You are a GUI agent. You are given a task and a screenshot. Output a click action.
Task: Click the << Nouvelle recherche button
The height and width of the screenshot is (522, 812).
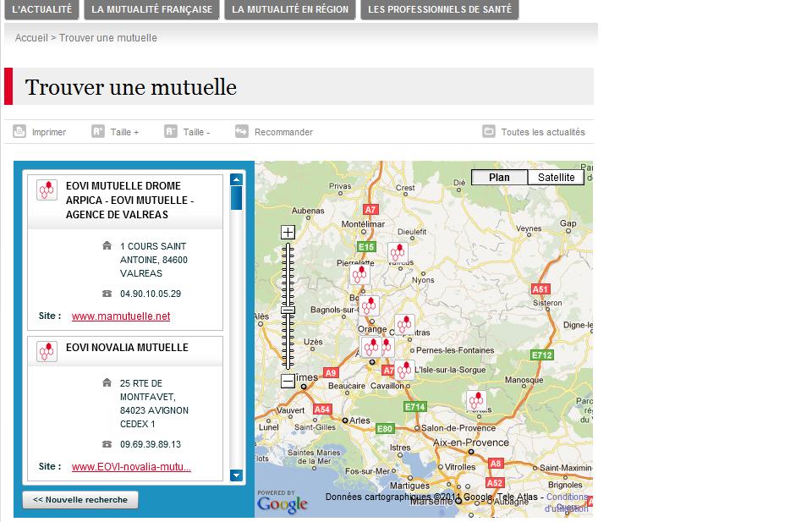(80, 500)
